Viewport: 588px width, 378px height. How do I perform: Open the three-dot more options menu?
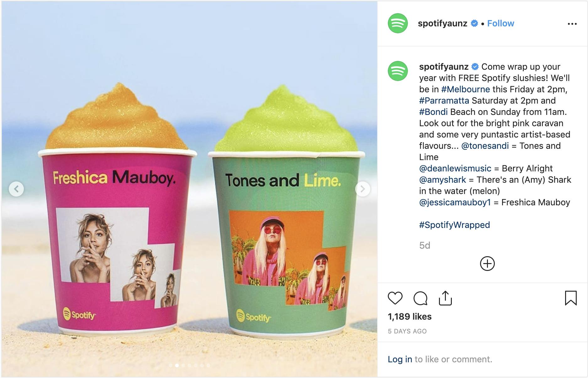(x=572, y=24)
